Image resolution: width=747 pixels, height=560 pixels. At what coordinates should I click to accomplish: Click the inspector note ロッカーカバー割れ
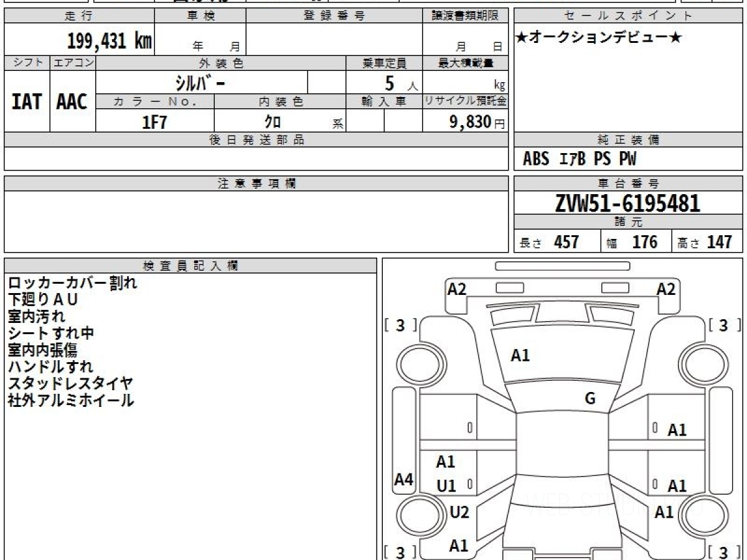73,283
